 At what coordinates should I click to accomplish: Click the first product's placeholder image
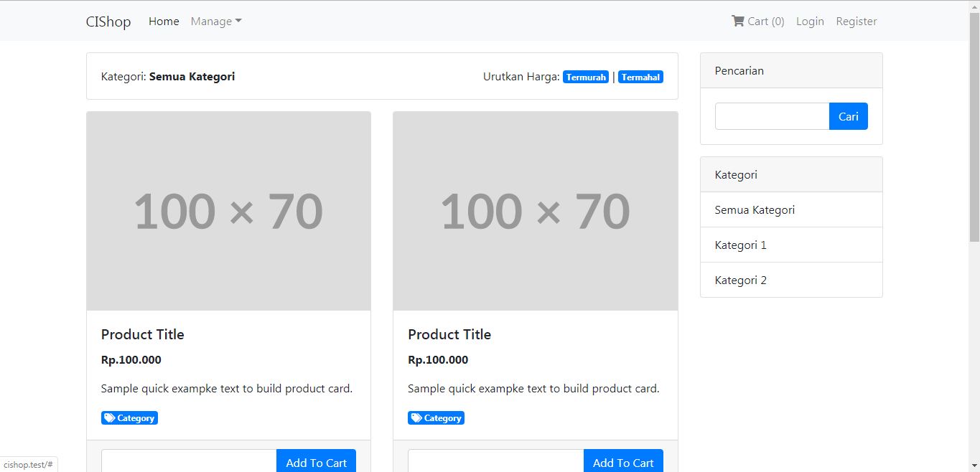[228, 211]
